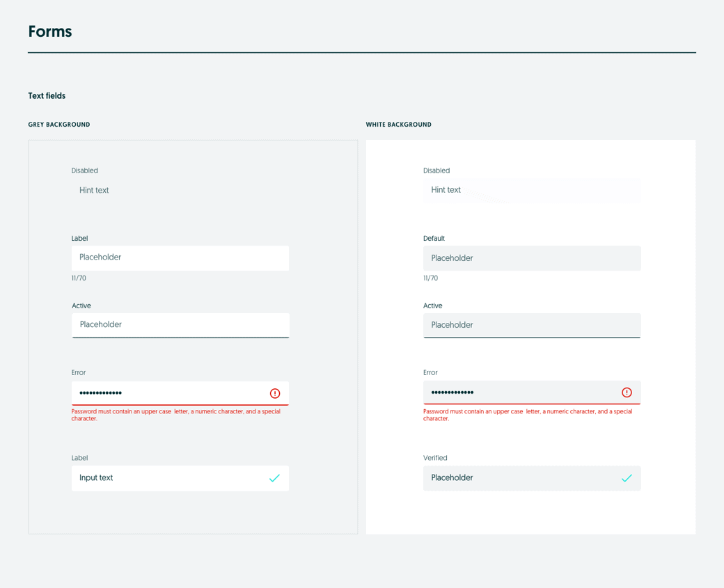Click the Verified field's Placeholder text
The image size is (724, 588).
click(x=452, y=478)
